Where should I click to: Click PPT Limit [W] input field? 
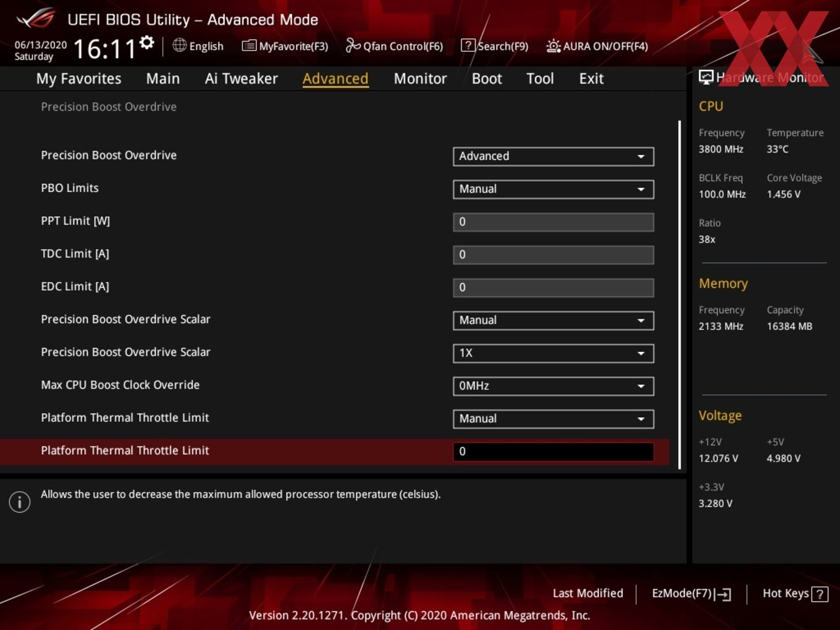(x=553, y=222)
